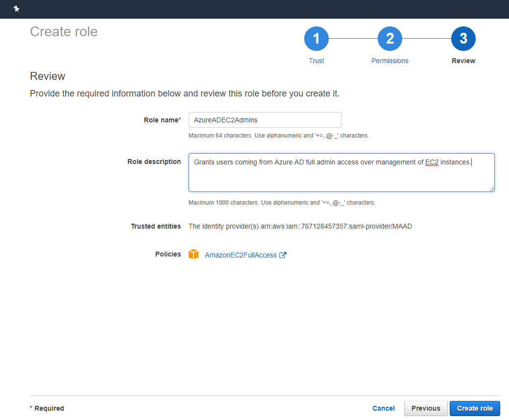This screenshot has width=509, height=420.
Task: Open the AmazonEC2FullAccess policy link
Action: [241, 255]
